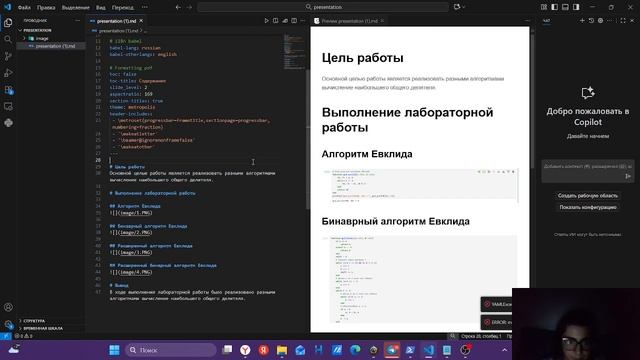Open the Переход menu
The height and width of the screenshot is (360, 640).
coord(122,7)
